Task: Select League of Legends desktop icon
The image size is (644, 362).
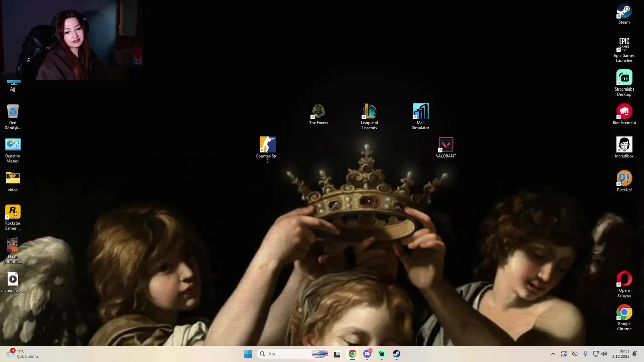Action: [369, 117]
